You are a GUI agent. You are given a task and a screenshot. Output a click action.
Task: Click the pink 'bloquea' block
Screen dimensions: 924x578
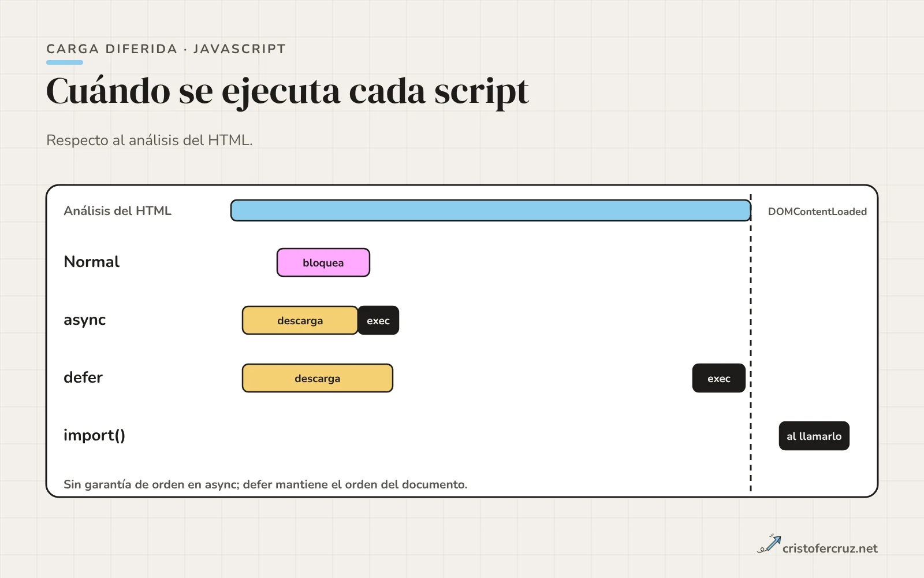[x=323, y=262]
